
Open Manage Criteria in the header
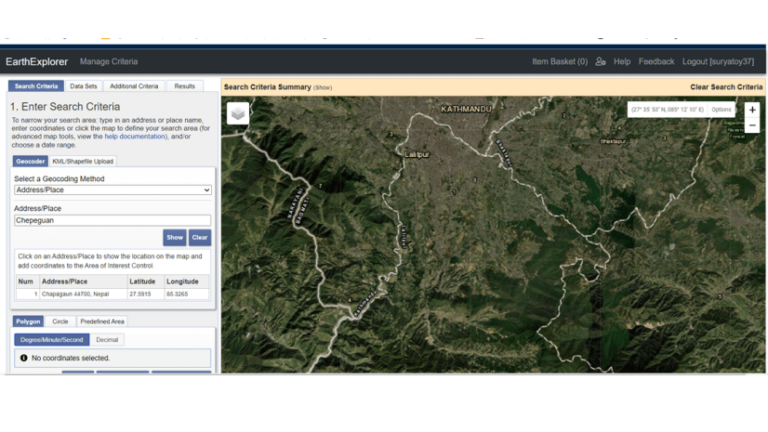(109, 62)
